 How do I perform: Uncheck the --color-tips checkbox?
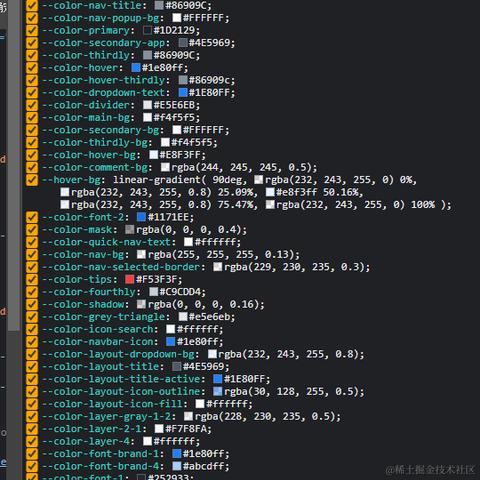point(32,279)
